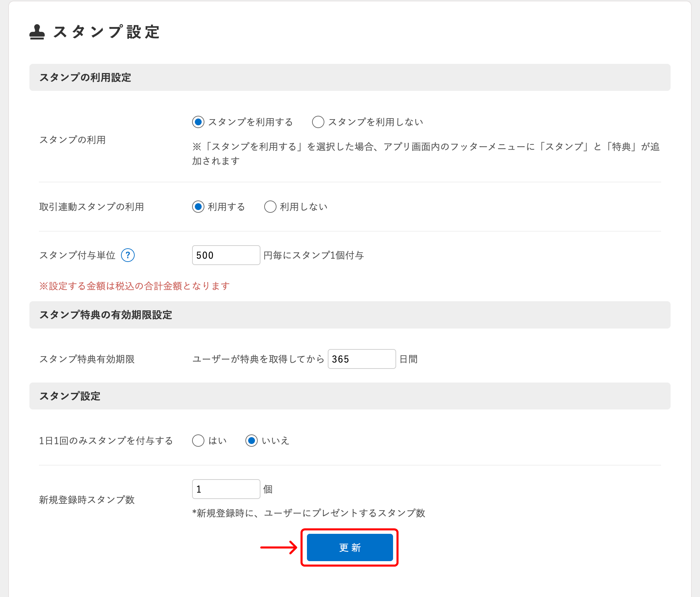Click the stamp icon beside the スタンプ設定 page title

click(x=38, y=32)
